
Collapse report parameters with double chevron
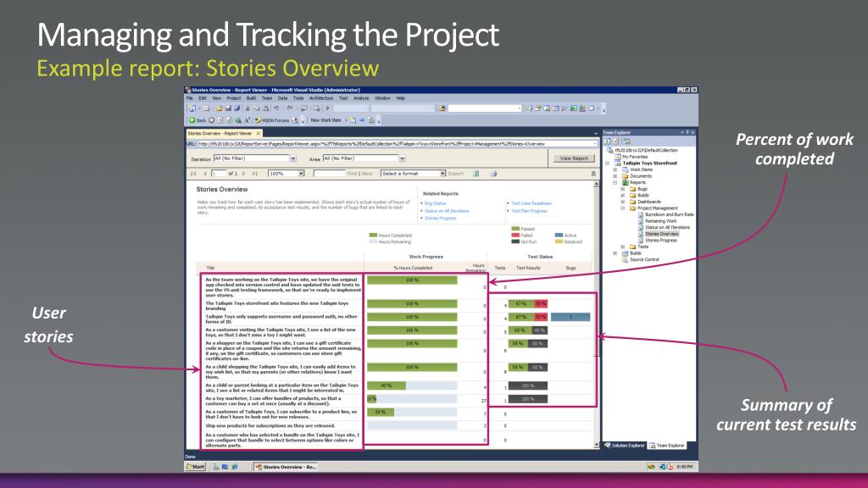pos(593,174)
